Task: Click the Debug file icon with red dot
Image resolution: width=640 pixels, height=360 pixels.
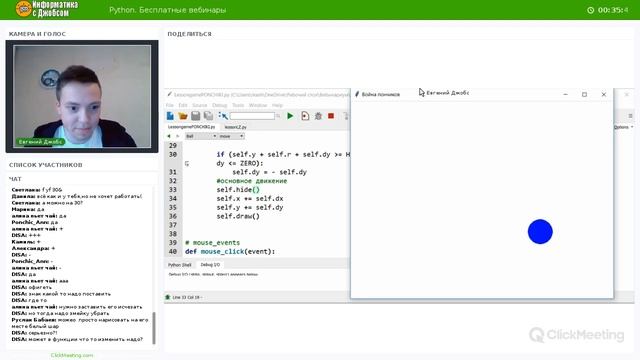Action: click(x=305, y=116)
